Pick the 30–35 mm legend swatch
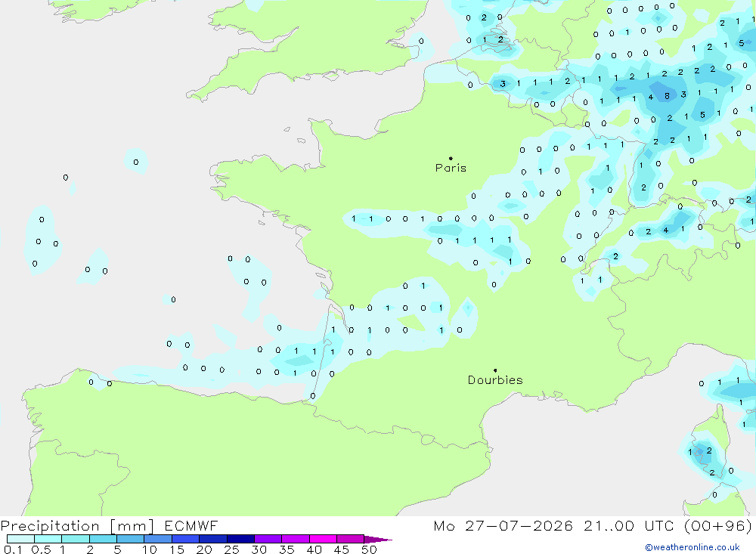The image size is (756, 554). pyautogui.click(x=268, y=539)
